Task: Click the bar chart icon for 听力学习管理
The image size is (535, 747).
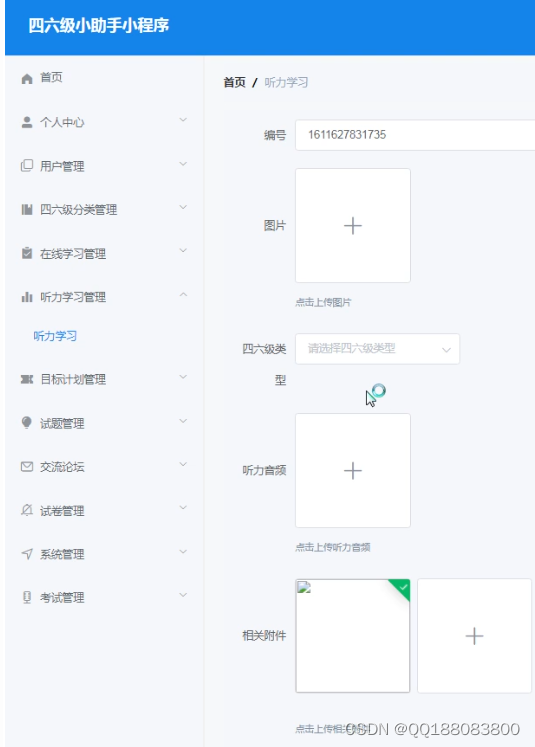Action: [27, 297]
